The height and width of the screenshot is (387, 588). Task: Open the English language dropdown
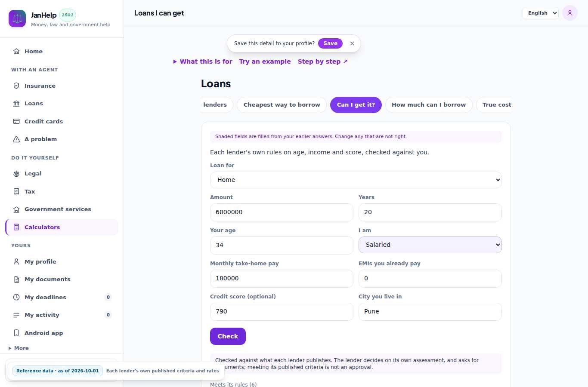(x=541, y=13)
